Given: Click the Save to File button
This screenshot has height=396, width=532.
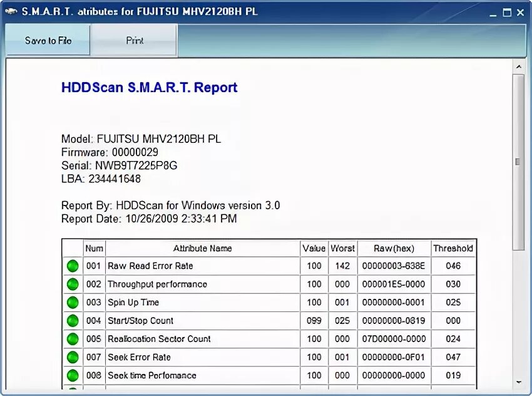Looking at the screenshot, I should 48,40.
